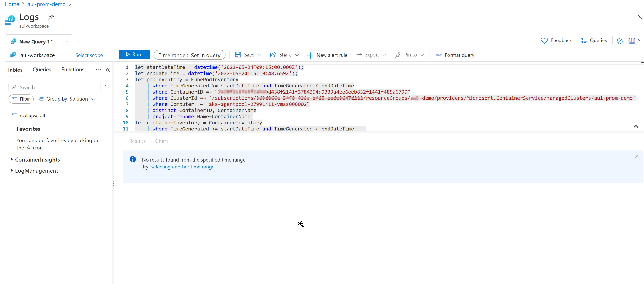Screen dimensions: 644x284
Task: Collapse the query editor with double chevron
Action: click(x=636, y=127)
